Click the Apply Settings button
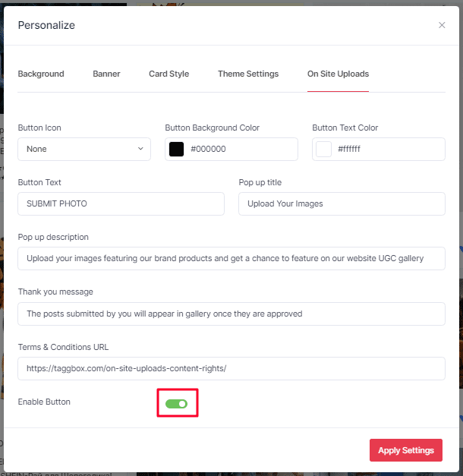Viewport: 463px width, 476px height. tap(405, 450)
